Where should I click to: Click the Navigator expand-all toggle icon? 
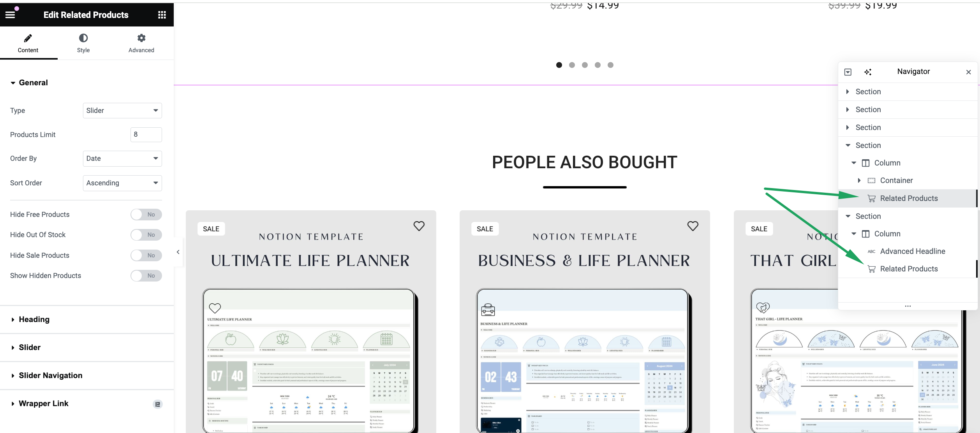[848, 72]
